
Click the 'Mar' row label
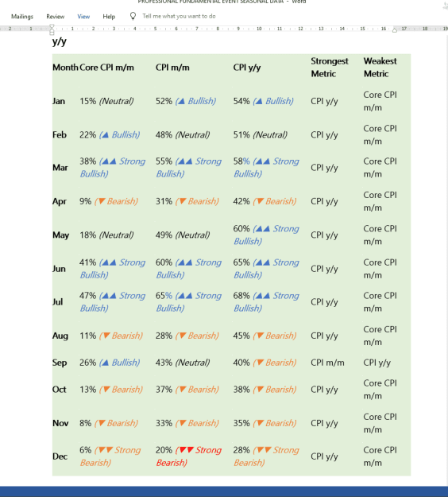(x=60, y=167)
